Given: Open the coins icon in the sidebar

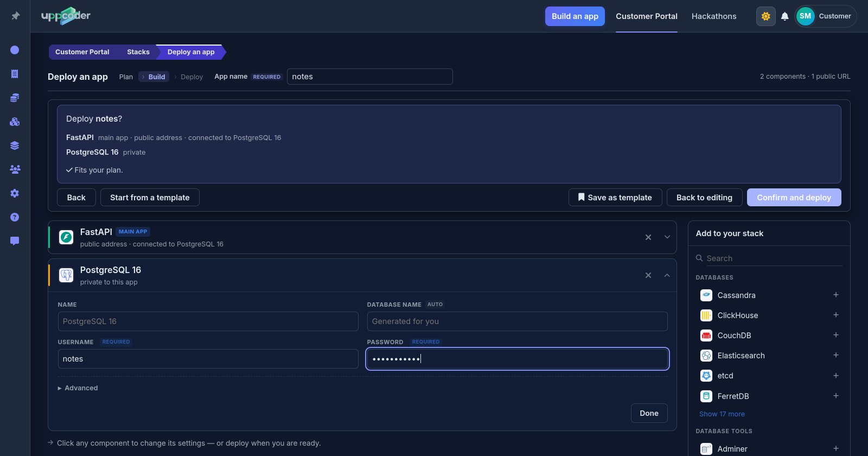Looking at the screenshot, I should 15,98.
